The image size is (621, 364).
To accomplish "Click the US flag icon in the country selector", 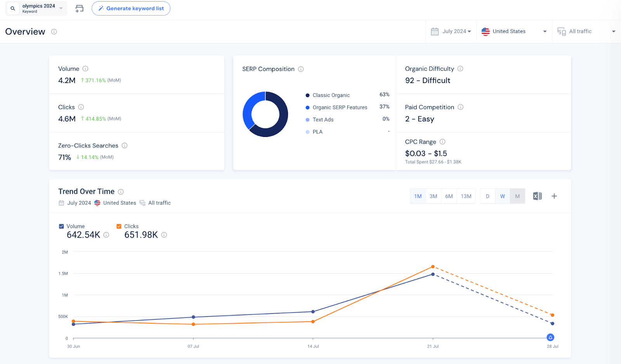I will point(485,31).
